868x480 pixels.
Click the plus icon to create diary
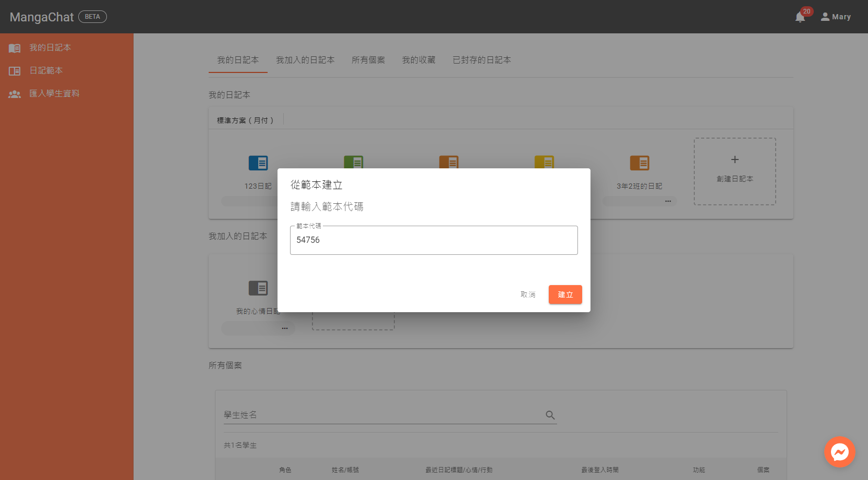pos(734,160)
